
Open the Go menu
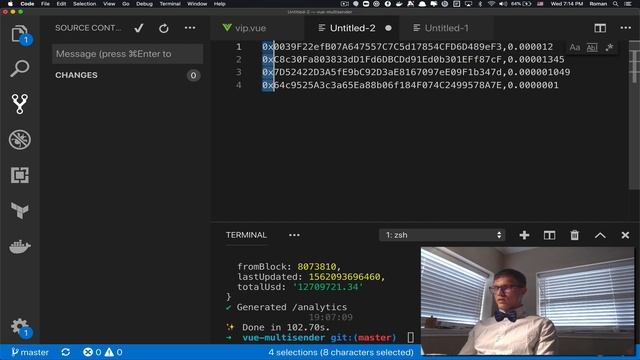[x=126, y=4]
